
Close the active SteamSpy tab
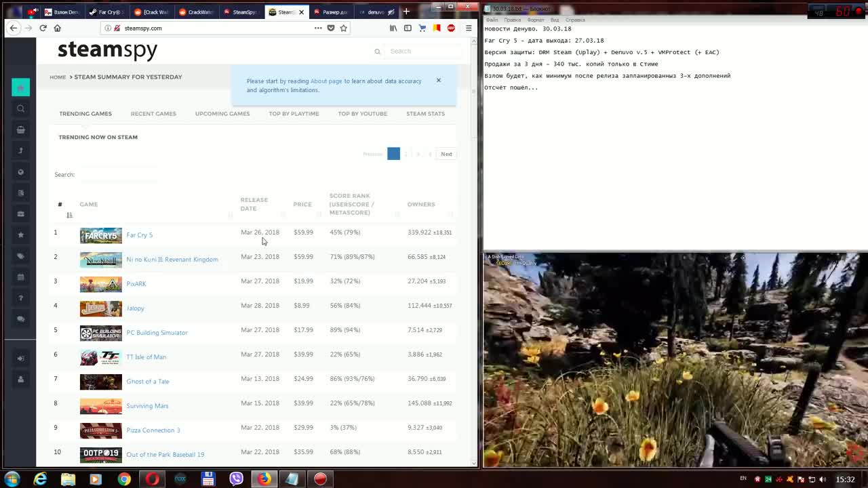(x=302, y=12)
